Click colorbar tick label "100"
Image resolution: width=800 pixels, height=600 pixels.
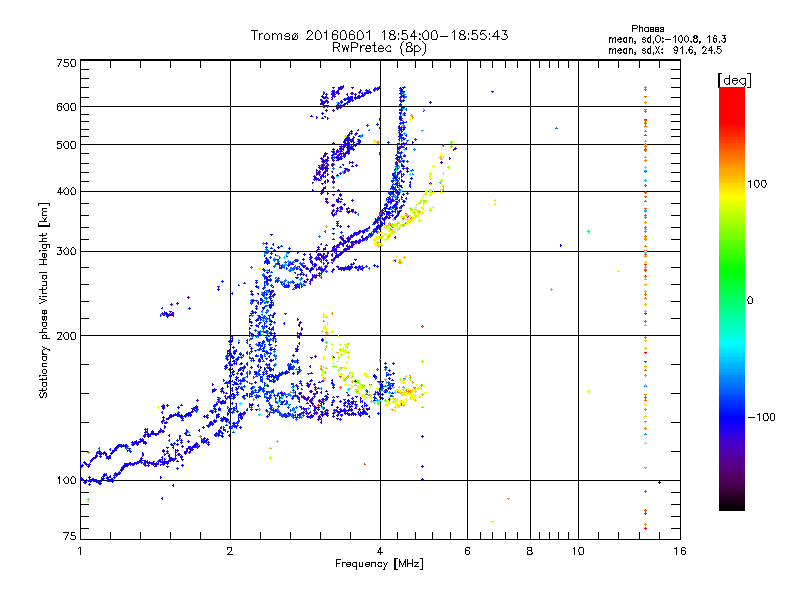click(757, 184)
